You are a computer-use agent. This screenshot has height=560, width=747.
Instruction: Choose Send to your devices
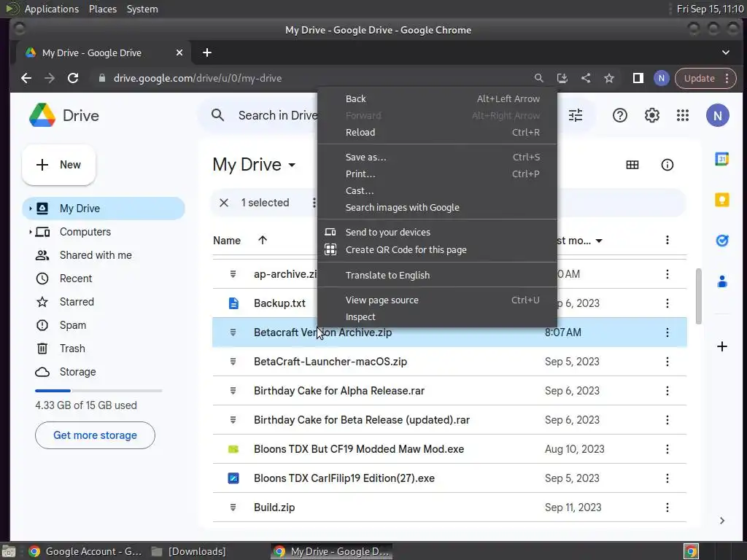point(438,232)
